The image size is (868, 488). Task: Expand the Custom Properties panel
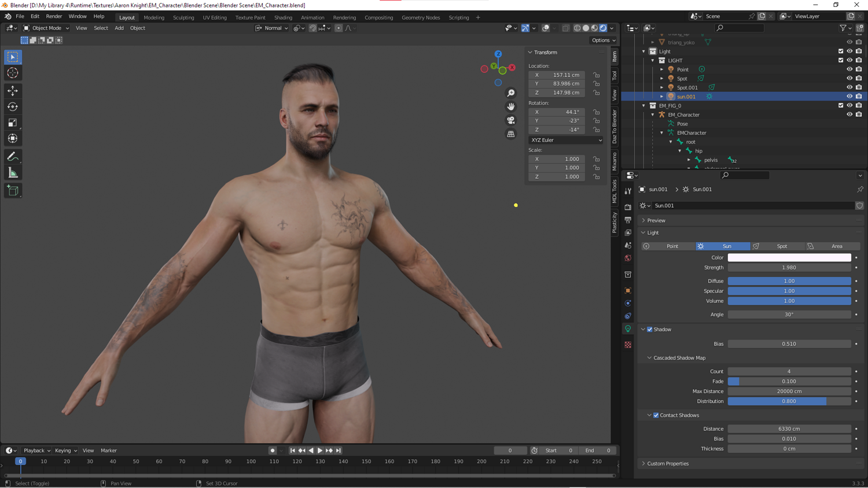point(668,464)
